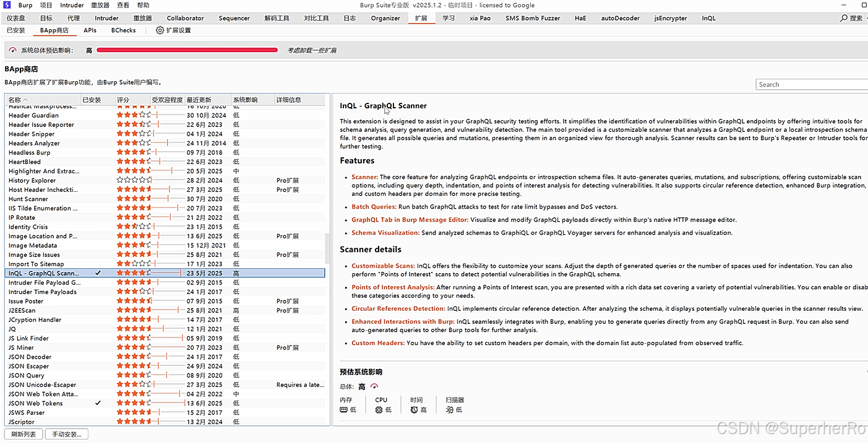Select Import To Sitemap extension
Viewport: 868px width, 444px height.
click(x=165, y=264)
